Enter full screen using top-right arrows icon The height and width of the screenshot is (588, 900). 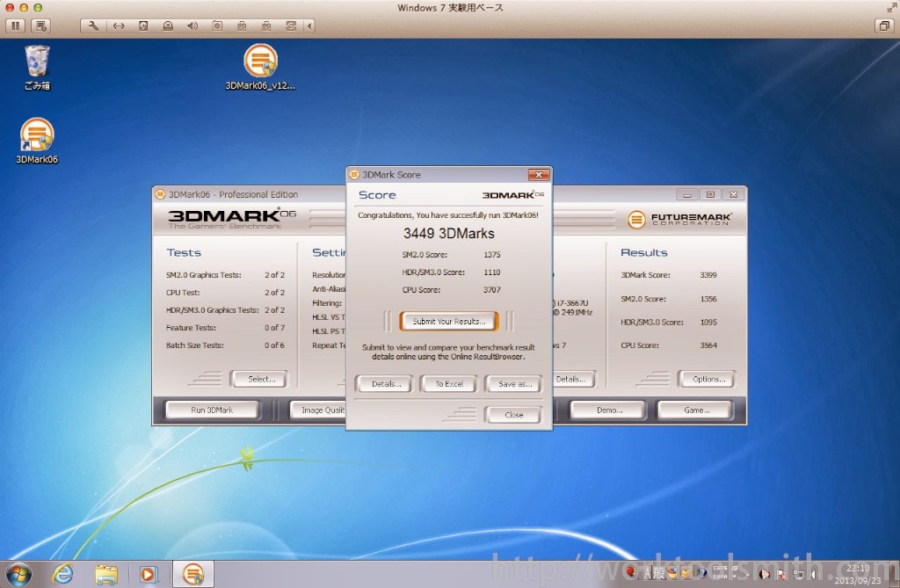tap(891, 7)
